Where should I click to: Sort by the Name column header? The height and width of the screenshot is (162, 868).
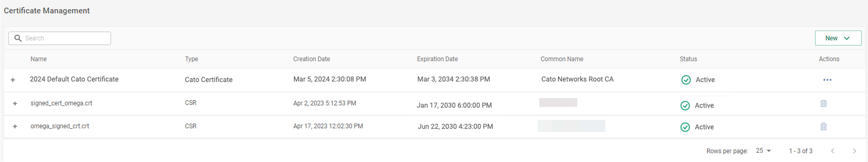pyautogui.click(x=38, y=59)
